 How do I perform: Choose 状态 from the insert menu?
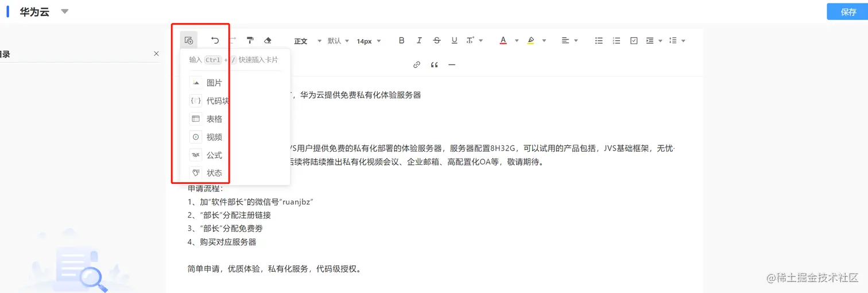click(235, 173)
